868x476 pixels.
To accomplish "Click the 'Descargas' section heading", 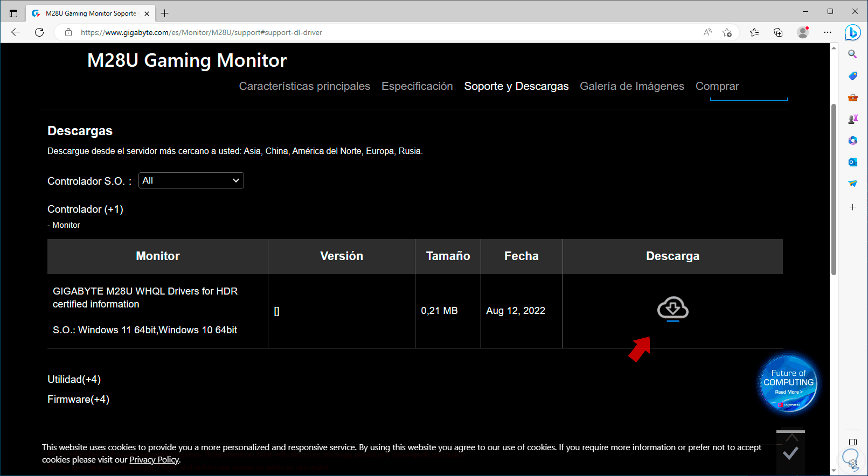I will coord(80,131).
